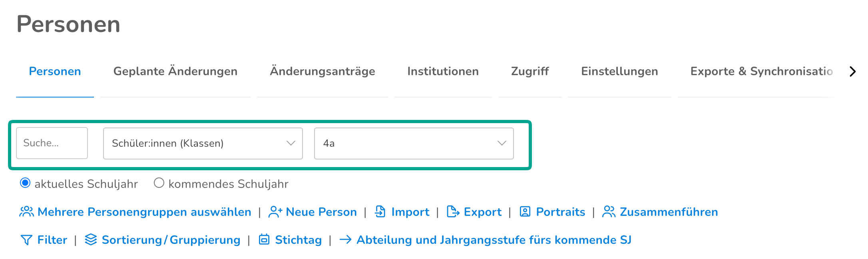Click the group icon beside Mehrere Personengruppen

pos(27,212)
